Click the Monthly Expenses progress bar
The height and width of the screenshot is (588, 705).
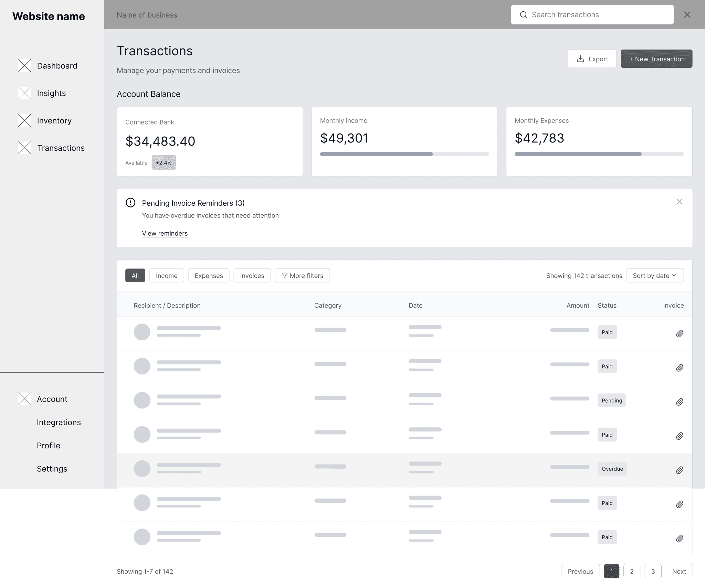[599, 154]
